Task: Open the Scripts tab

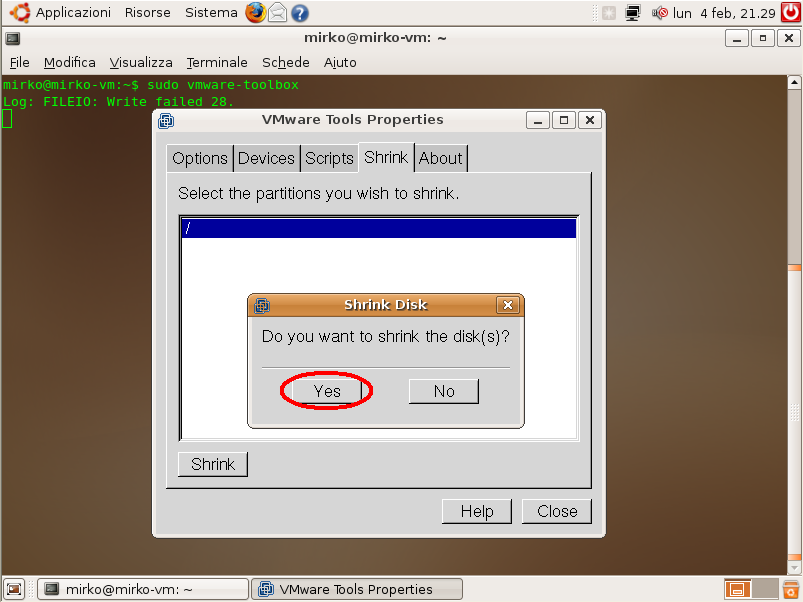Action: click(x=329, y=158)
